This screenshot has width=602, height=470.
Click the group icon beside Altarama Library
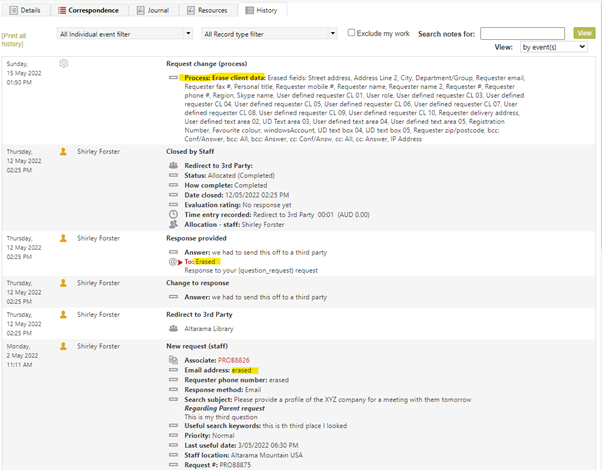tap(174, 328)
